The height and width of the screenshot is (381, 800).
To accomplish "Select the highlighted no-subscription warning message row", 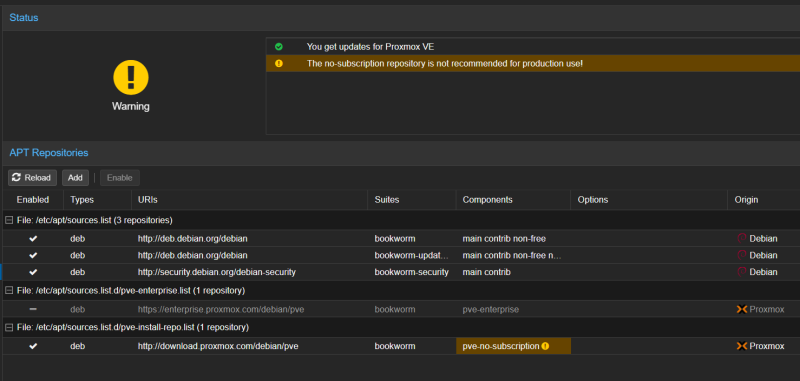I will click(533, 63).
